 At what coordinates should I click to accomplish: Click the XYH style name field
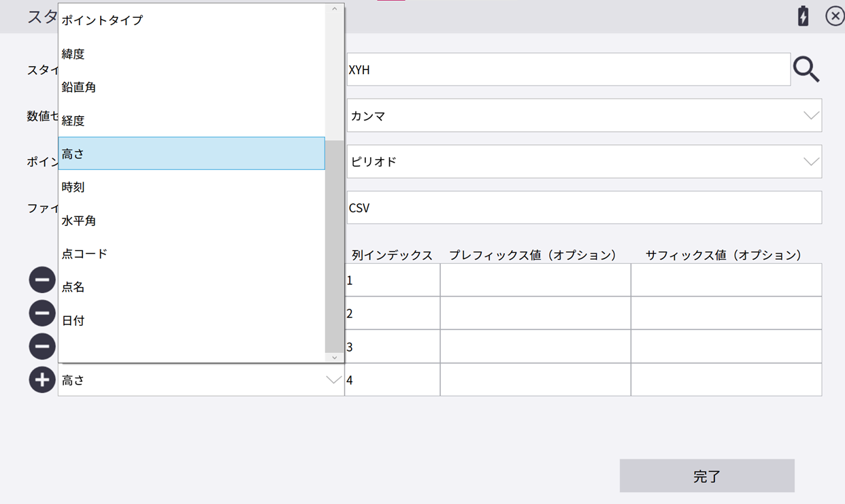coord(568,69)
